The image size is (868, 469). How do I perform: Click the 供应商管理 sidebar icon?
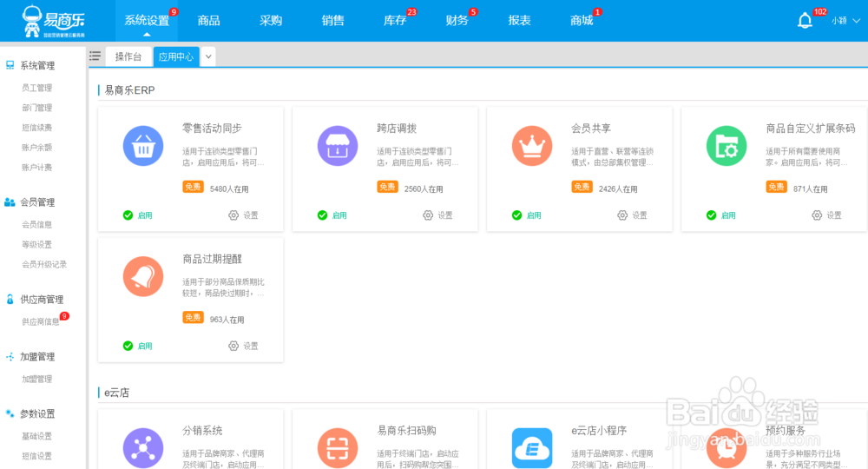tap(10, 299)
